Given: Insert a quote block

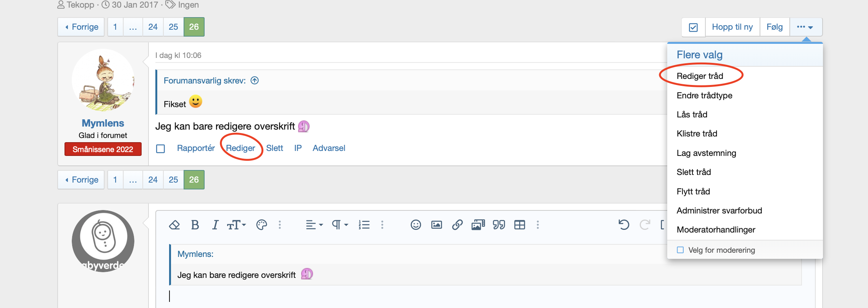Looking at the screenshot, I should [x=499, y=225].
